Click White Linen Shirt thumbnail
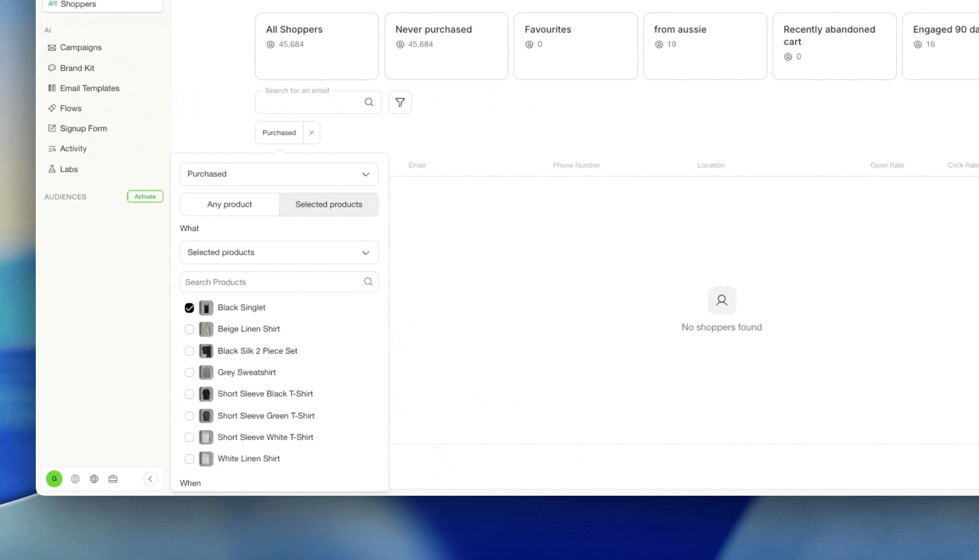 pos(206,459)
